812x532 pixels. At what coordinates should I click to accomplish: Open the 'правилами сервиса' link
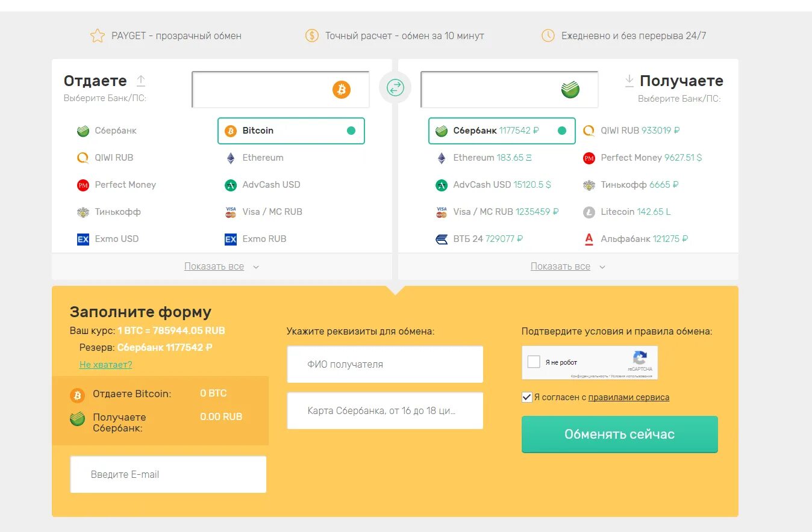coord(629,397)
